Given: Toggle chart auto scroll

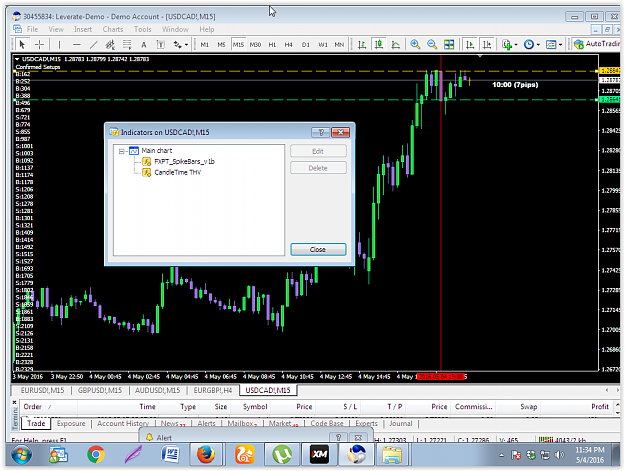Looking at the screenshot, I should coord(470,44).
